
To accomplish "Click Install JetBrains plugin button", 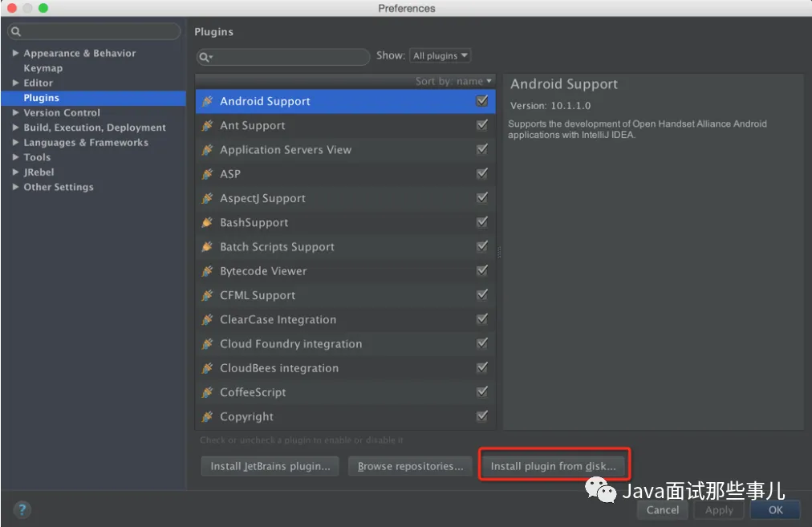I will click(x=270, y=466).
